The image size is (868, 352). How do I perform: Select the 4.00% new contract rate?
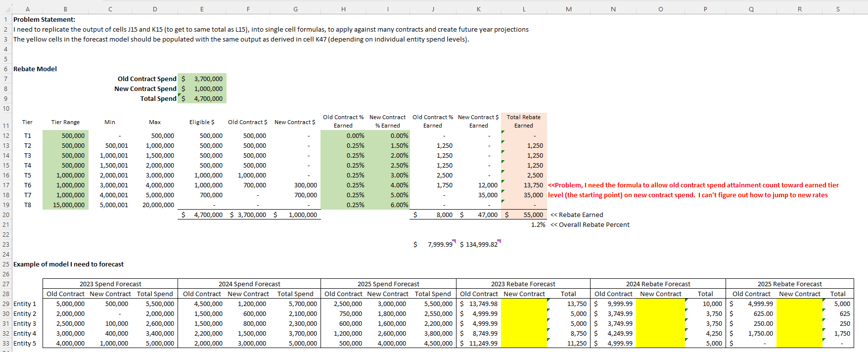388,185
